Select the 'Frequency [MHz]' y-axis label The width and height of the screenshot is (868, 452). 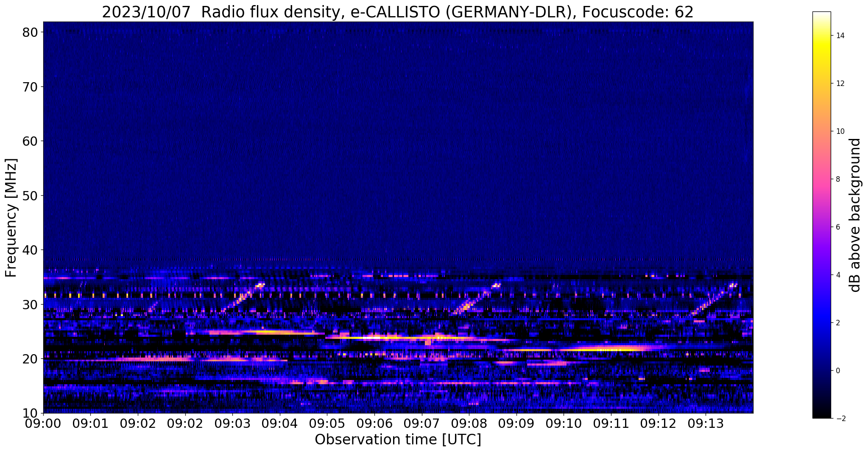coord(11,218)
